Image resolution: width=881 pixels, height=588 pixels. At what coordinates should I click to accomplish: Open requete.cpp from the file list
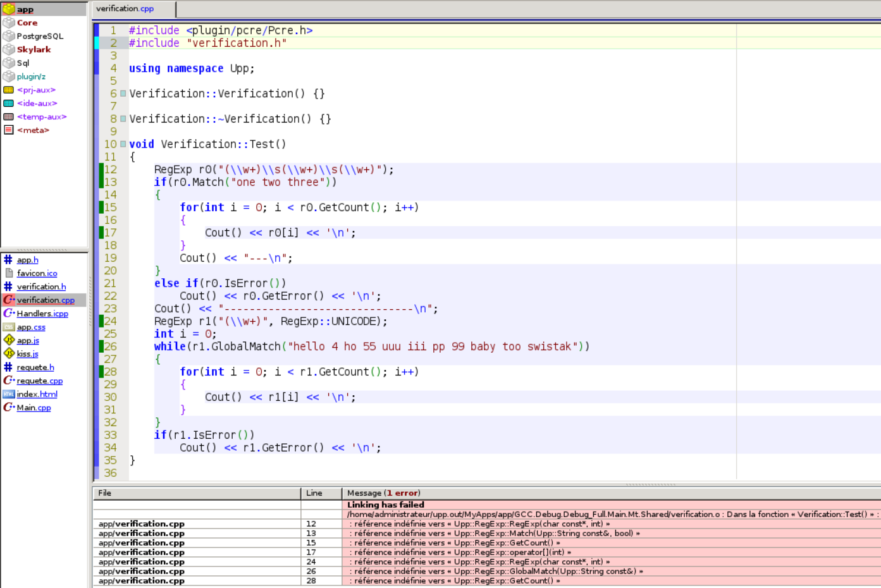(x=39, y=381)
